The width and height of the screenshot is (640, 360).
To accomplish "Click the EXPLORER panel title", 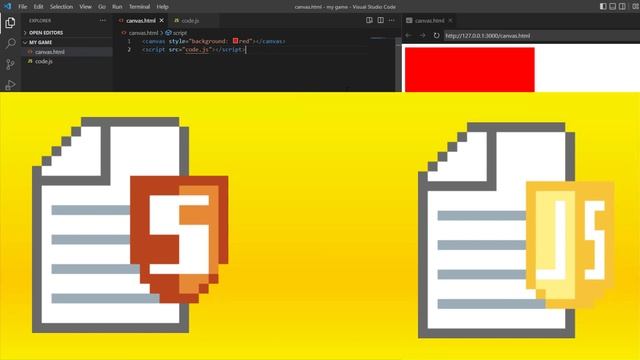I will coord(40,20).
